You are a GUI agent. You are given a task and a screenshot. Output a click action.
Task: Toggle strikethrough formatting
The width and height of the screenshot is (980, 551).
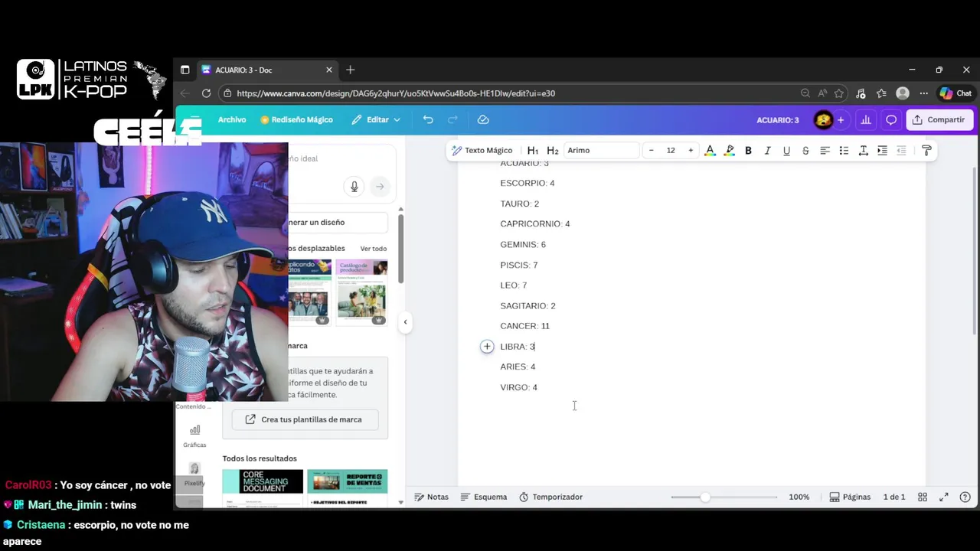pos(805,150)
